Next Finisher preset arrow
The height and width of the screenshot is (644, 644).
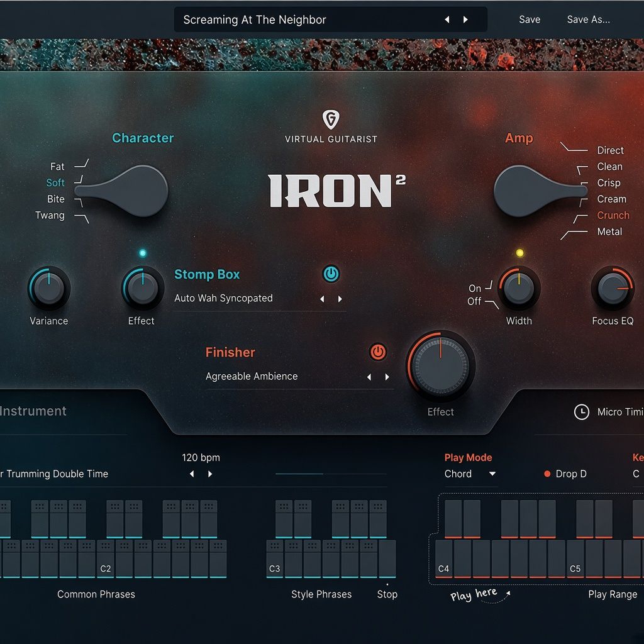click(387, 377)
